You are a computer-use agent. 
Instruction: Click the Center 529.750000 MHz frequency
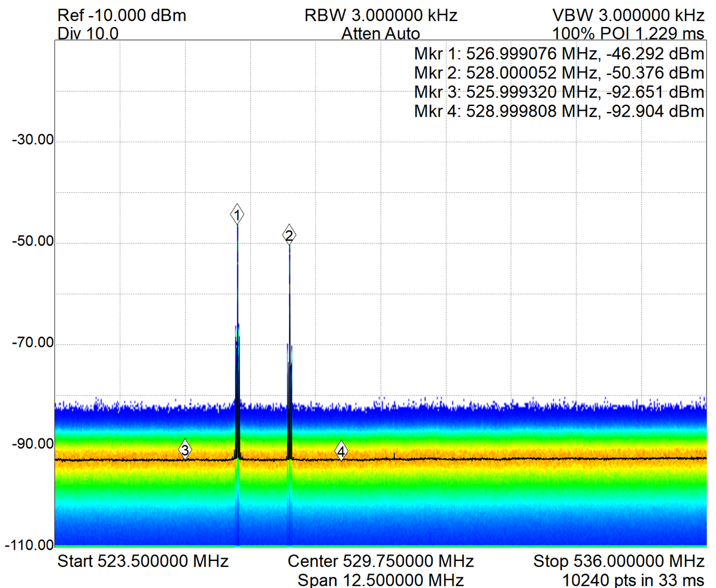[x=381, y=562]
